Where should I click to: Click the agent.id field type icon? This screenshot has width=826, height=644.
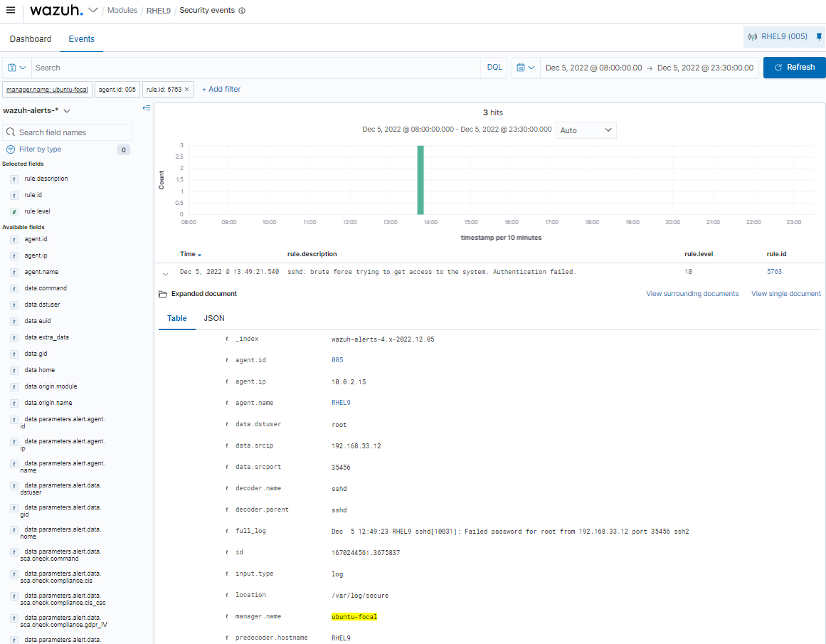tap(14, 240)
